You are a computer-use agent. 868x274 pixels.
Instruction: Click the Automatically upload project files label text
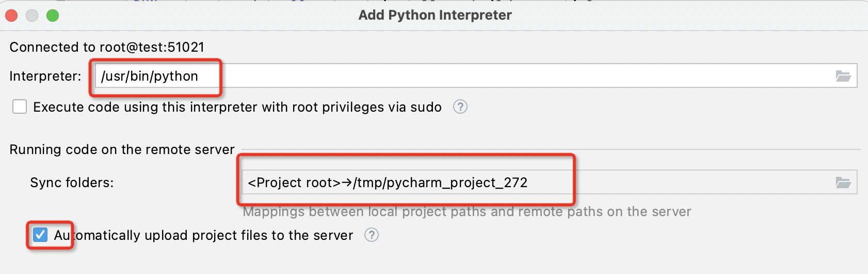[x=203, y=235]
